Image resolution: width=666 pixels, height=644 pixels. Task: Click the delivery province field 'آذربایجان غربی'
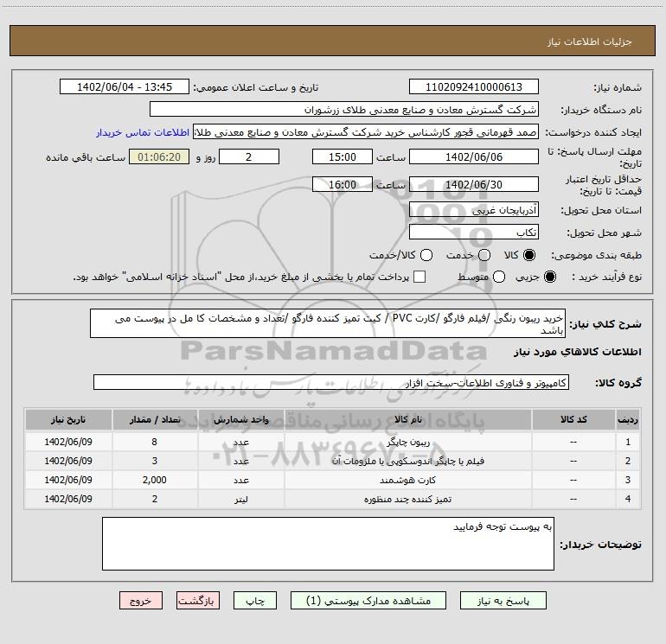pos(474,209)
